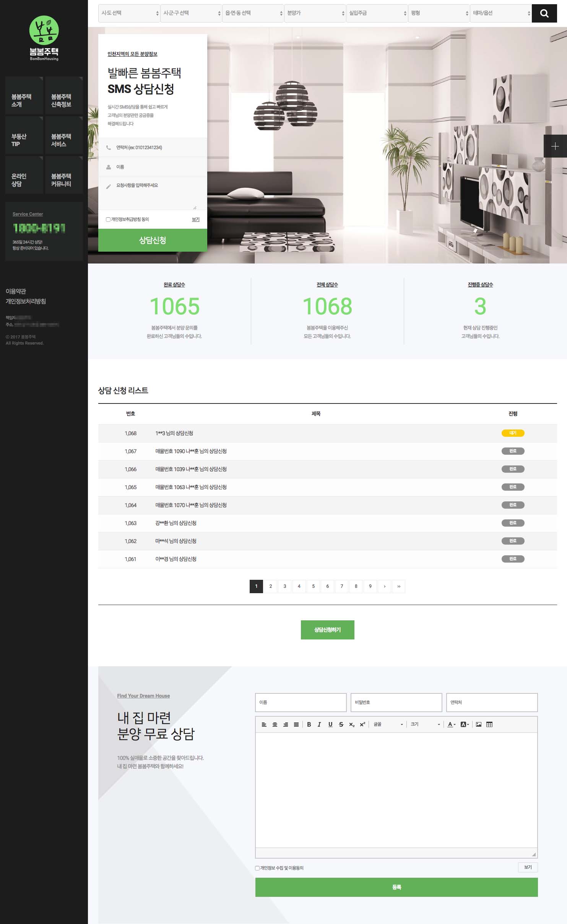Image resolution: width=567 pixels, height=924 pixels.
Task: Click 요청사항 textarea in SMS form
Action: (x=153, y=194)
